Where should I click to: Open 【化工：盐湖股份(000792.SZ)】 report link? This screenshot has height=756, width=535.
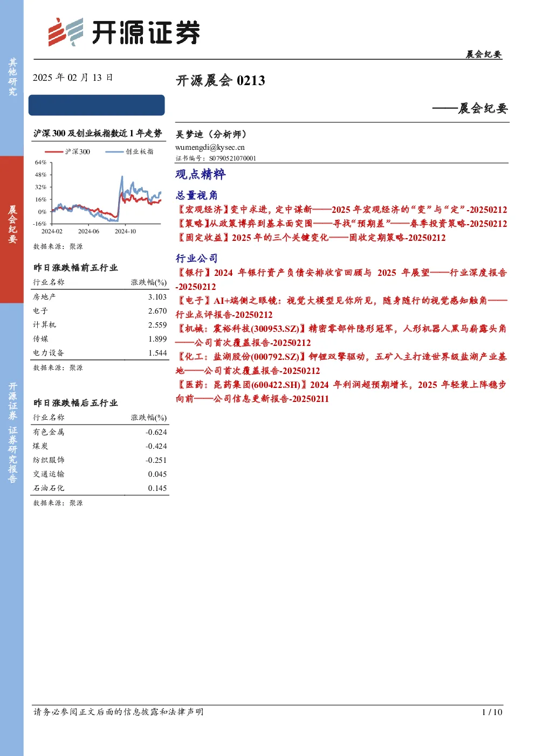(x=341, y=364)
